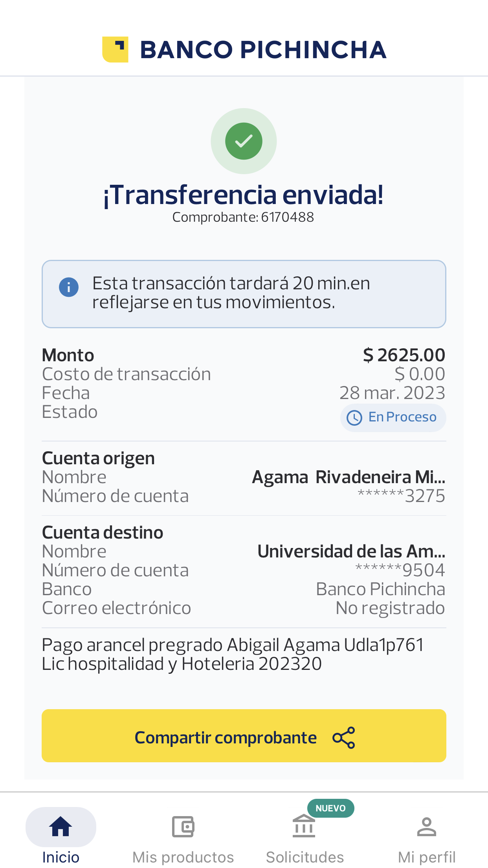Tap the truncated destination name Universidad de las Am
Screen dimensions: 488x868
(351, 552)
